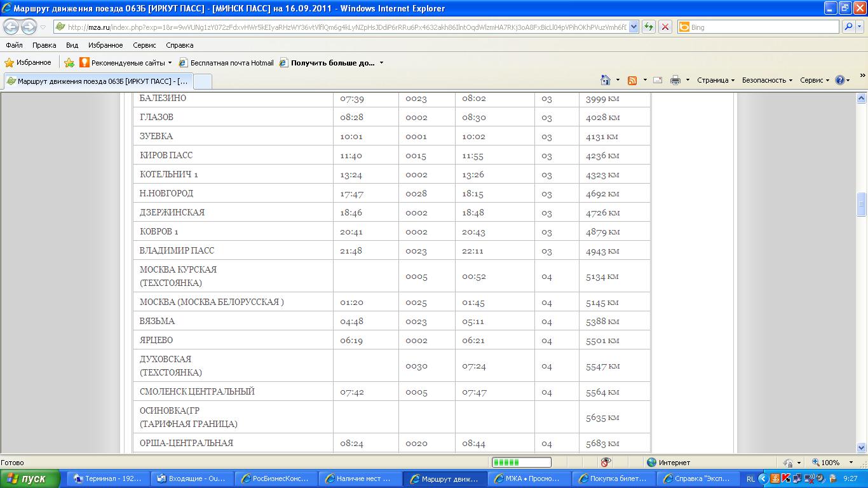Click the Back navigation arrow button

pos(11,27)
